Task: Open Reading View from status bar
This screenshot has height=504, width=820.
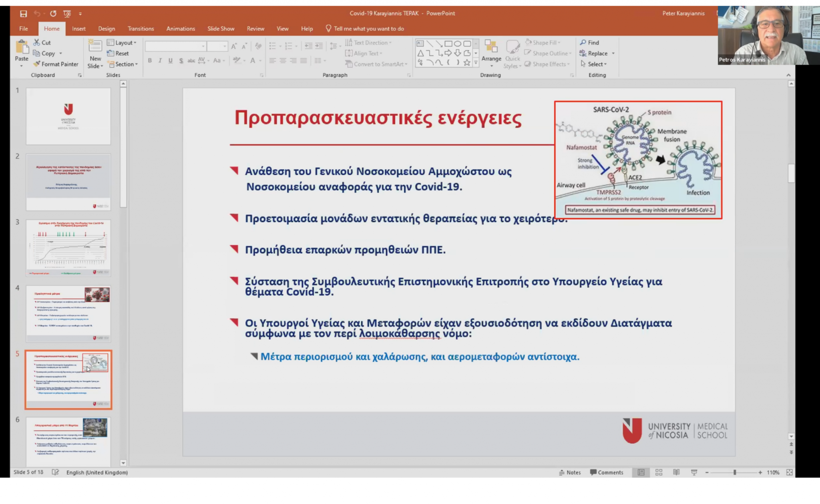Action: (676, 472)
